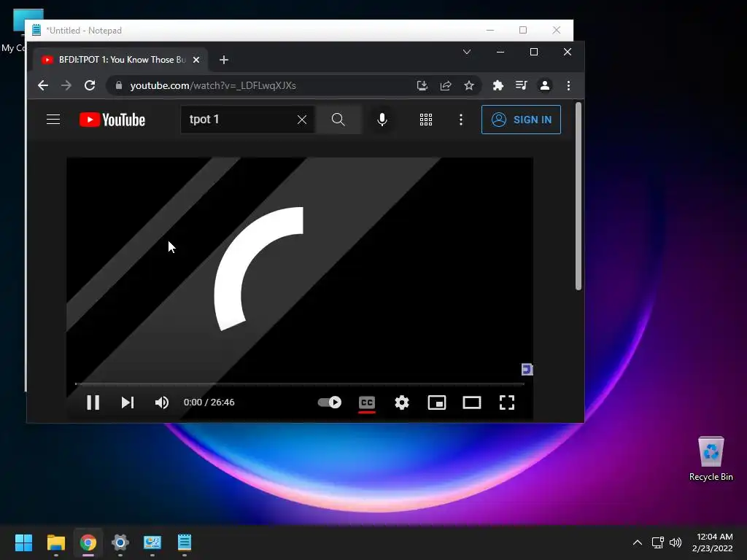This screenshot has width=747, height=560.
Task: Click Chrome taskbar icon
Action: click(x=88, y=542)
